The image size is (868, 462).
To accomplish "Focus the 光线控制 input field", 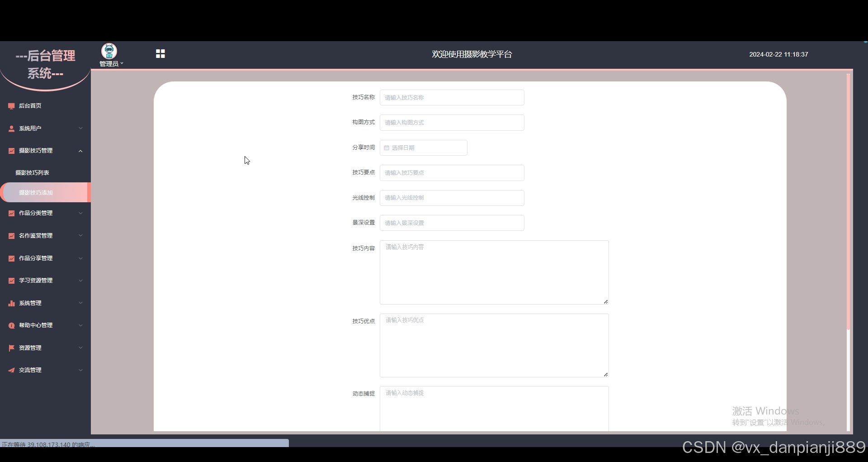I will point(452,198).
